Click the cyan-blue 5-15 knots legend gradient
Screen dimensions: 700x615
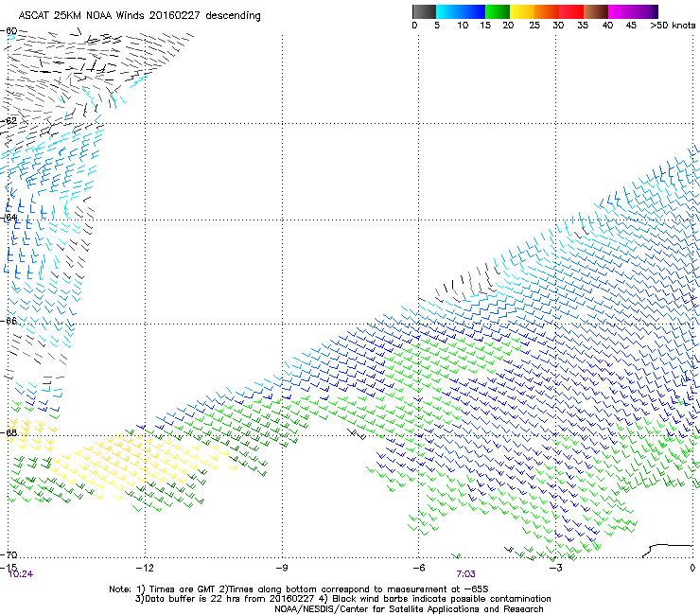click(461, 11)
